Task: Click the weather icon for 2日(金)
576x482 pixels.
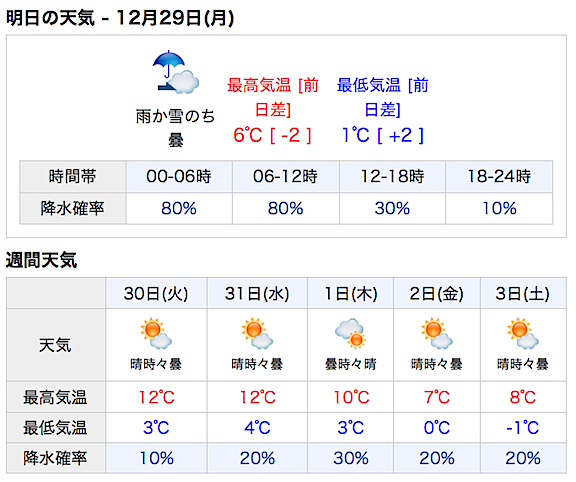Action: pos(437,333)
